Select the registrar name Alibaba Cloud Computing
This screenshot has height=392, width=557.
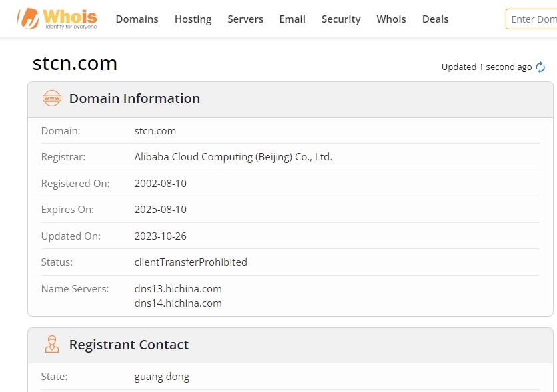(233, 157)
